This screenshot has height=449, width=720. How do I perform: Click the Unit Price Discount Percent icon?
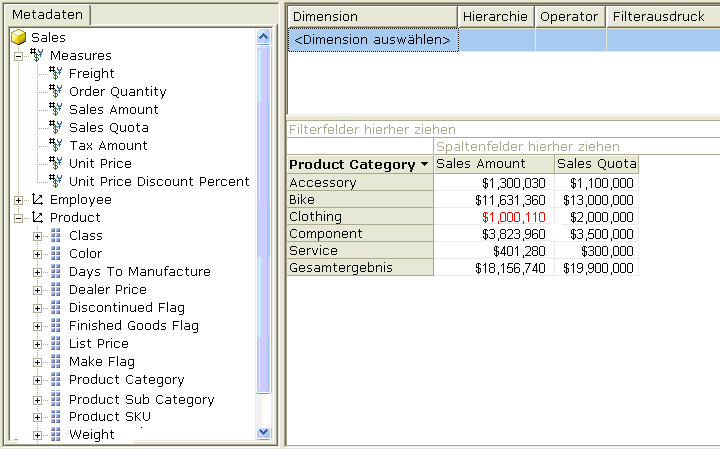point(55,181)
